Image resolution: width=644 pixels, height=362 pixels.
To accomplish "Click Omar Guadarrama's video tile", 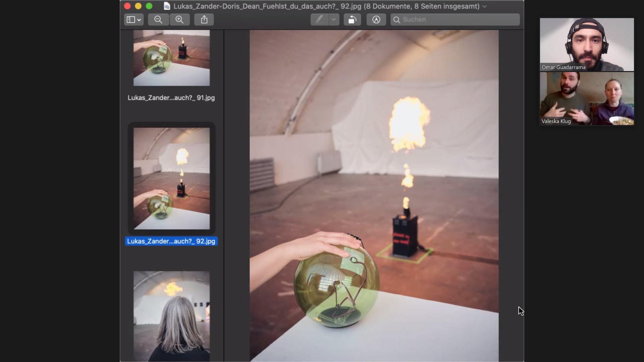I will click(587, 44).
